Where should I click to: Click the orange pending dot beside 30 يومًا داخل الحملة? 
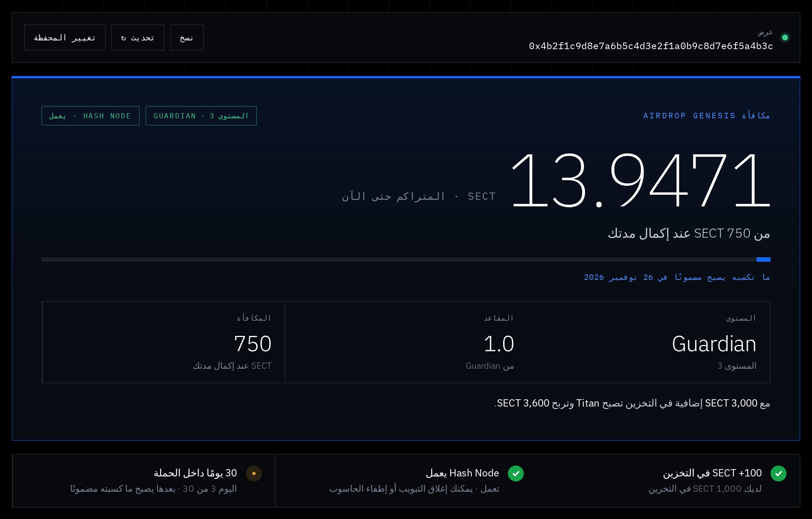[254, 474]
